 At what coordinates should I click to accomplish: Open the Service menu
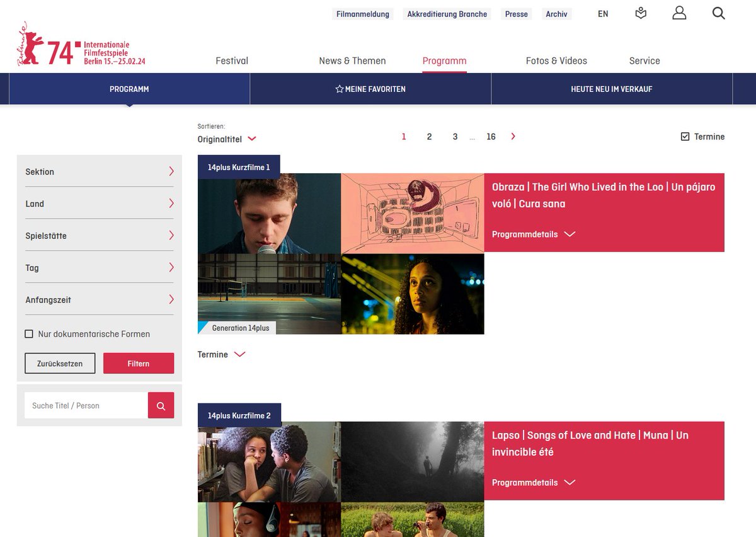pyautogui.click(x=644, y=61)
